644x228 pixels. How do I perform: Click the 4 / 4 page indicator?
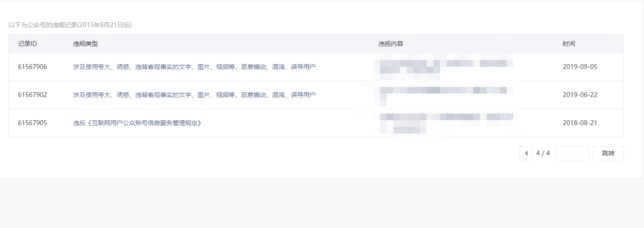pos(543,153)
